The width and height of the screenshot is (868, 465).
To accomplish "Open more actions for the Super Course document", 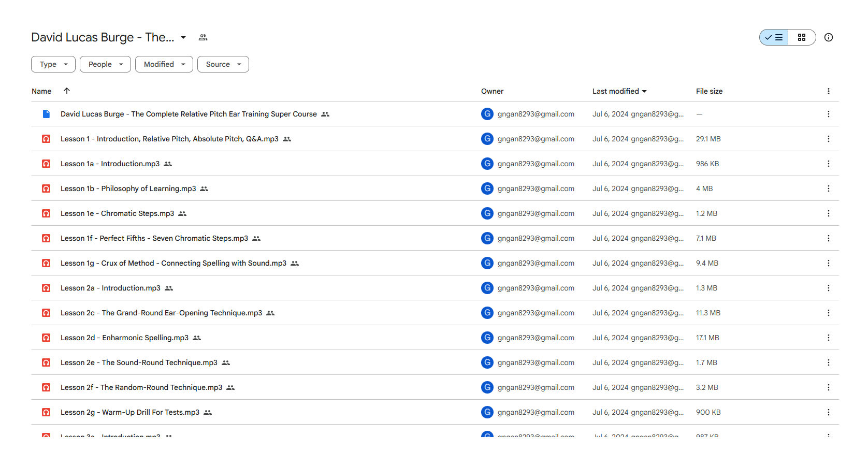I will [829, 114].
